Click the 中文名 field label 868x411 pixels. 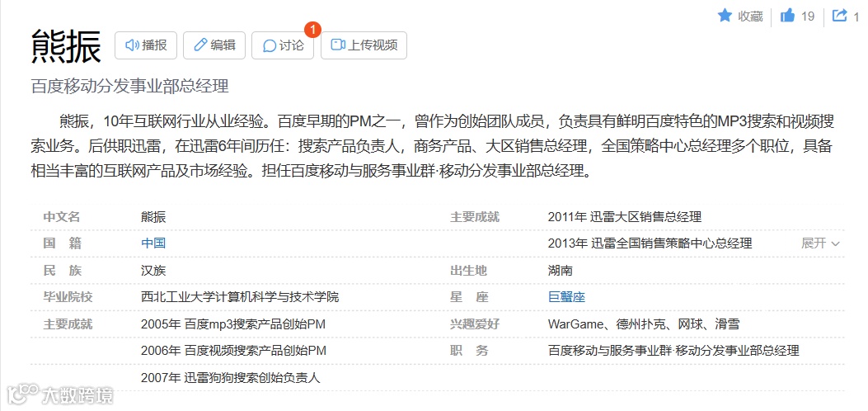coord(62,216)
